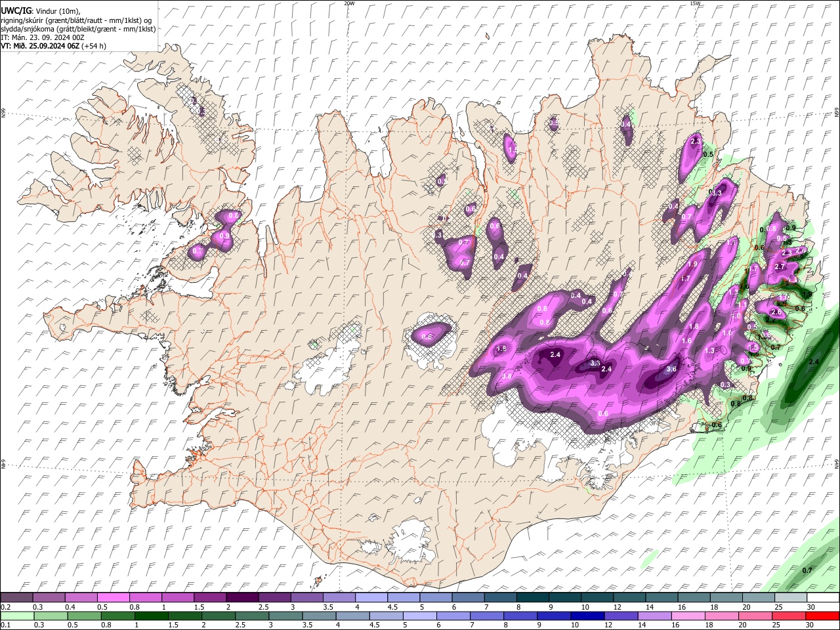Click the '2.7' snowfall value on the map
The width and height of the screenshot is (840, 630).
click(780, 267)
